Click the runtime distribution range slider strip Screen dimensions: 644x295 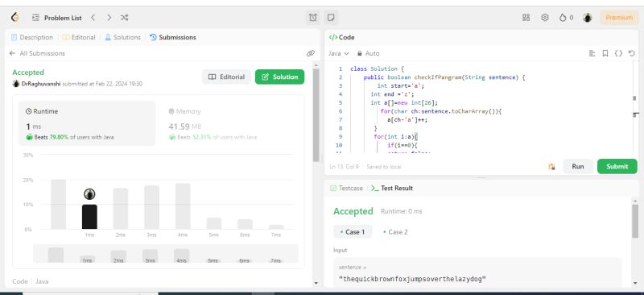click(166, 254)
